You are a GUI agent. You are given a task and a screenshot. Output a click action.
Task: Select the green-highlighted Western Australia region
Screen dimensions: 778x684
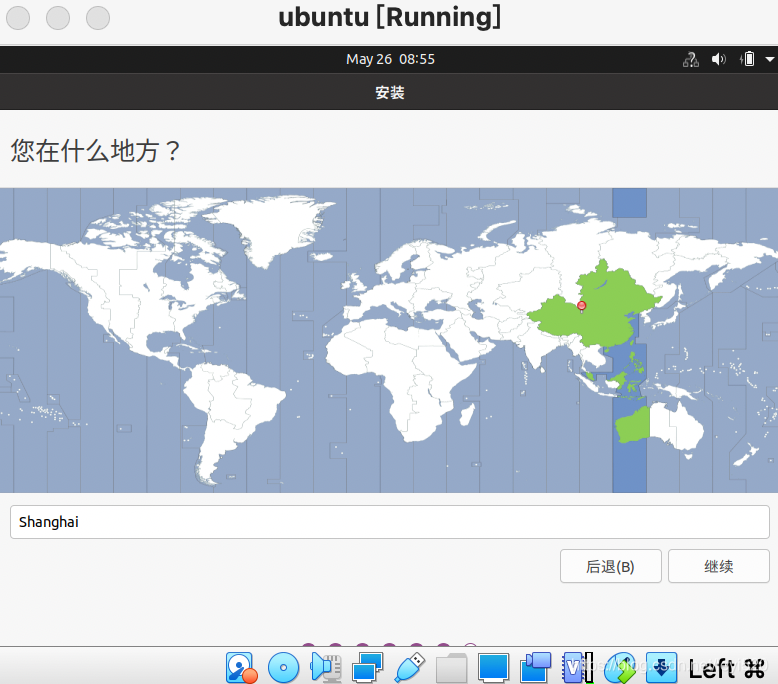coord(633,425)
